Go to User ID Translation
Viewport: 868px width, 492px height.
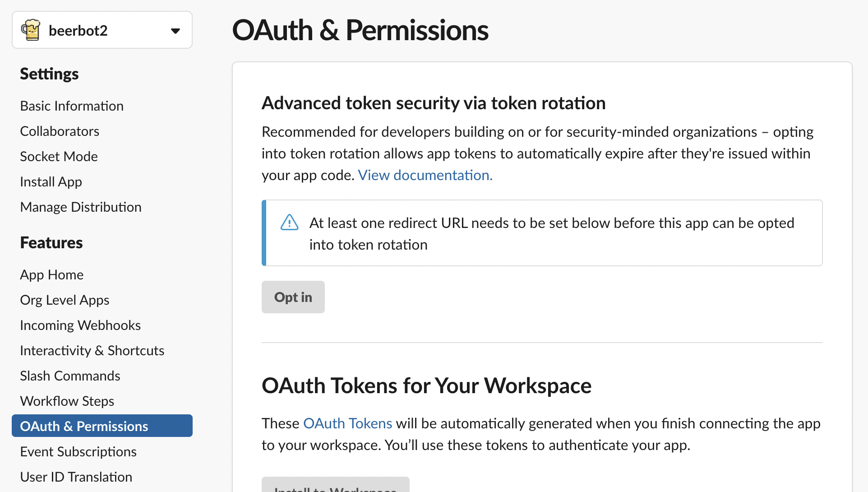[76, 477]
